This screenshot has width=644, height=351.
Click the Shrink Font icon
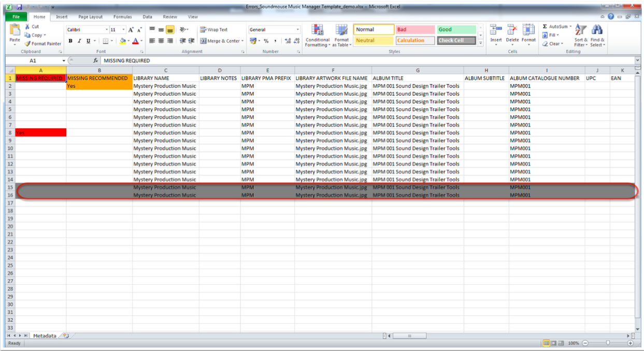pyautogui.click(x=139, y=30)
